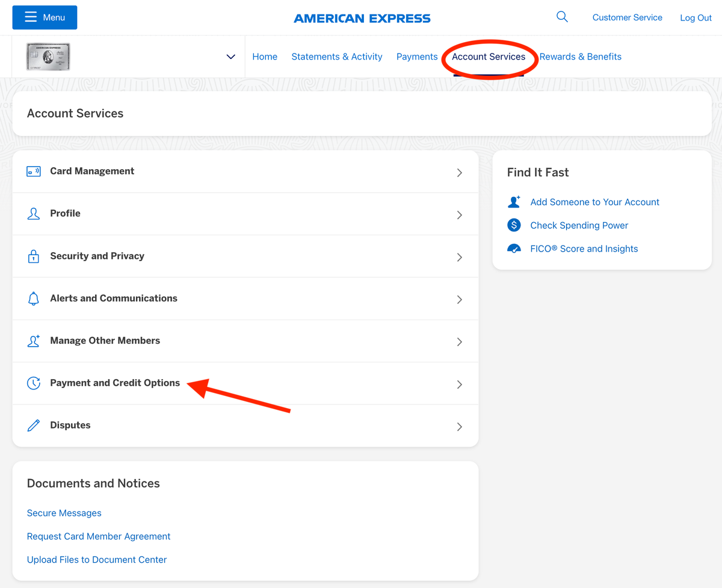Click the Payment and Credit Options clock icon
Viewport: 722px width, 588px height.
click(x=33, y=383)
